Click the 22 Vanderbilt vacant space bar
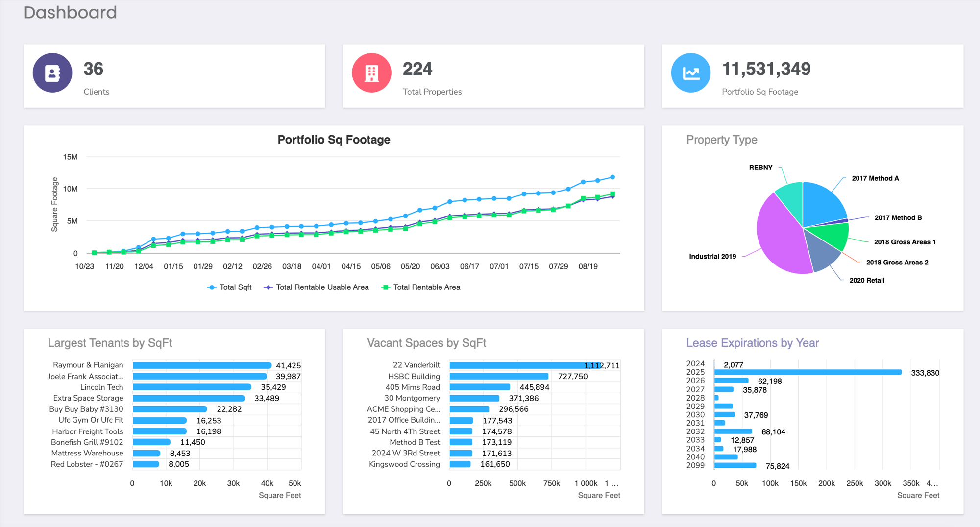Image resolution: width=980 pixels, height=527 pixels. click(525, 365)
